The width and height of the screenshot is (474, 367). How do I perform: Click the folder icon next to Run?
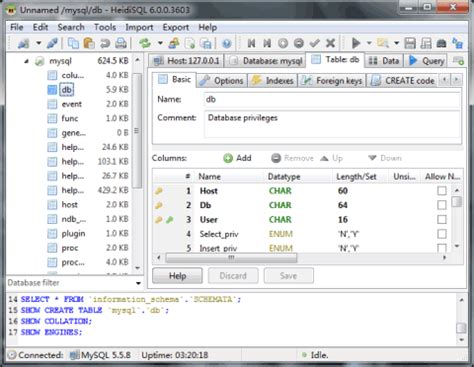click(x=383, y=43)
